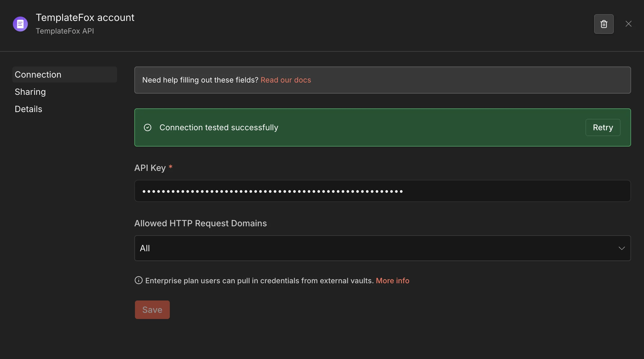Click the success checkmark circle icon
This screenshot has height=359, width=644.
(x=148, y=127)
